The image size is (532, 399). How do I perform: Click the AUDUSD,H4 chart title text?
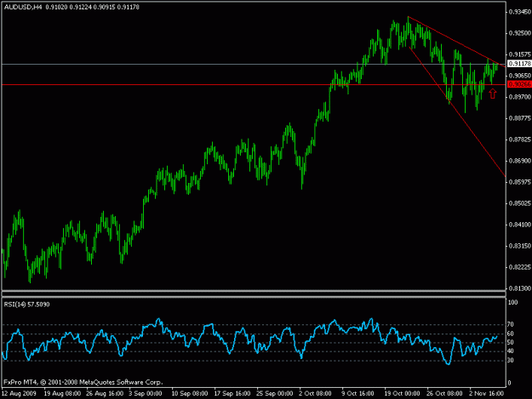coord(23,7)
